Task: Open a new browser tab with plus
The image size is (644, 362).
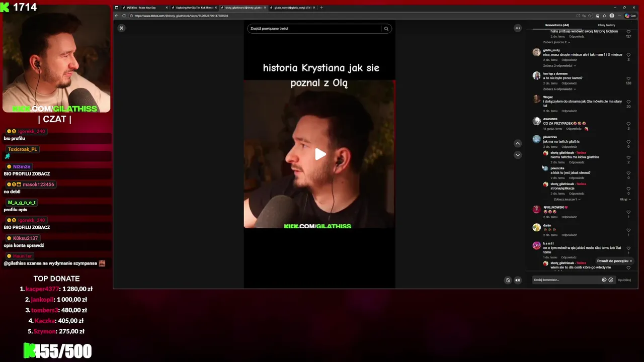Action: (321, 8)
